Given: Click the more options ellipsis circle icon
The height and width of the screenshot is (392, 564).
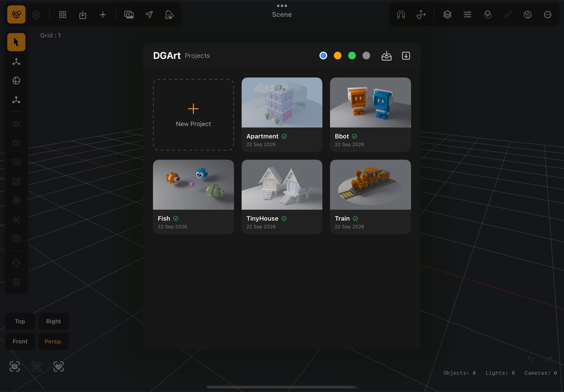Looking at the screenshot, I should pyautogui.click(x=547, y=15).
